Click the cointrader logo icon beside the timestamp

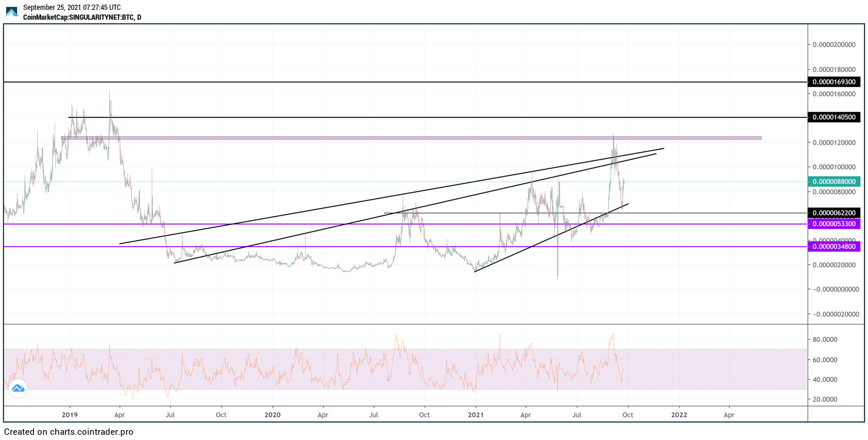point(12,12)
